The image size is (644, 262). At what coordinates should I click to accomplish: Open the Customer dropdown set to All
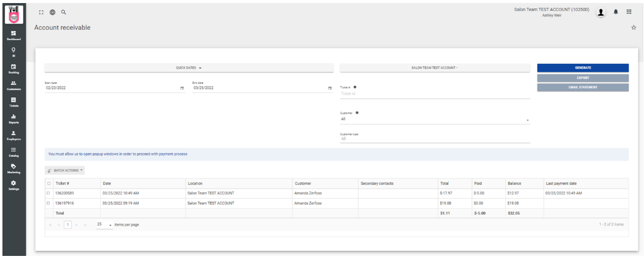point(435,119)
